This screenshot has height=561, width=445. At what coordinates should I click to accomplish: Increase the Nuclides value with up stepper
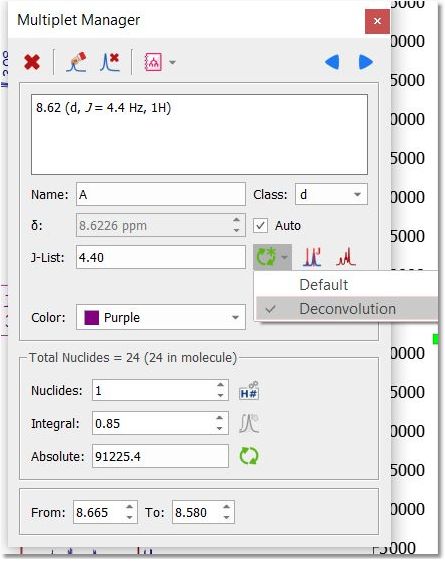coord(220,385)
